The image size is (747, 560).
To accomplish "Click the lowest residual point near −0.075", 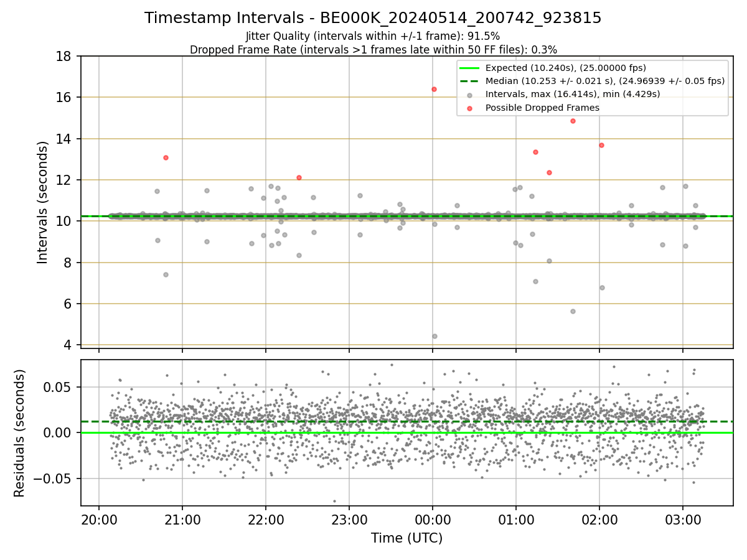I will click(x=334, y=501).
